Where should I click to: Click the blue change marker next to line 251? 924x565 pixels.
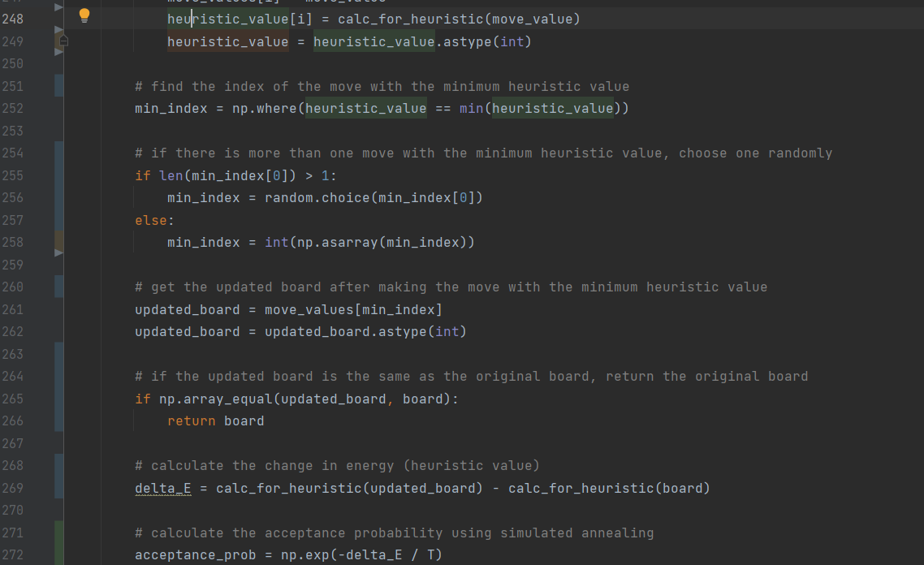(58, 85)
